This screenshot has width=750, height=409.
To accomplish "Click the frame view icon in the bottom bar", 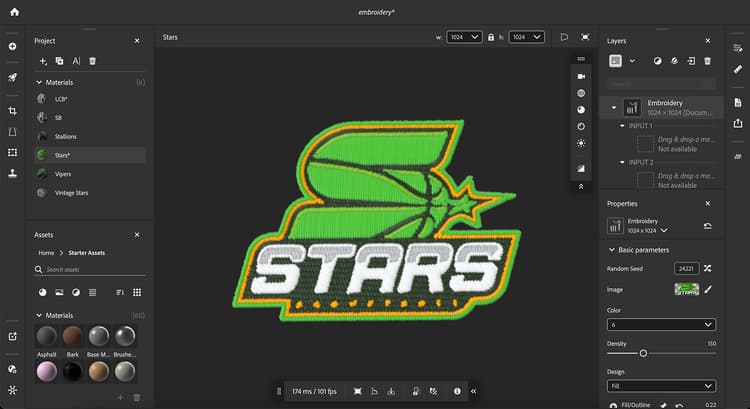I will [x=357, y=391].
